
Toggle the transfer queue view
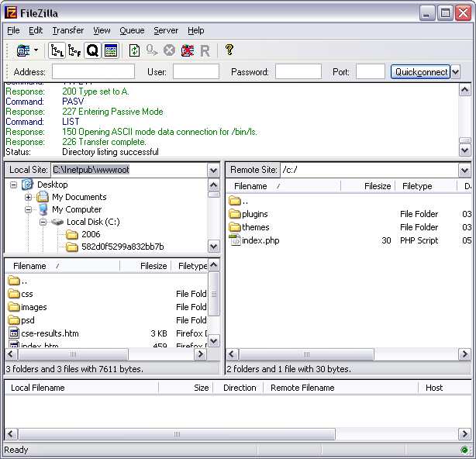coord(92,50)
